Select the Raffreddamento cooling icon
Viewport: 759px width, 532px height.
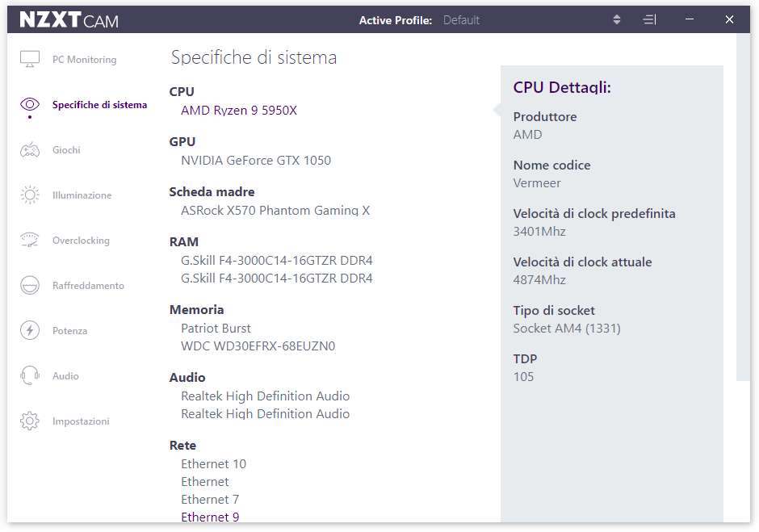tap(30, 285)
